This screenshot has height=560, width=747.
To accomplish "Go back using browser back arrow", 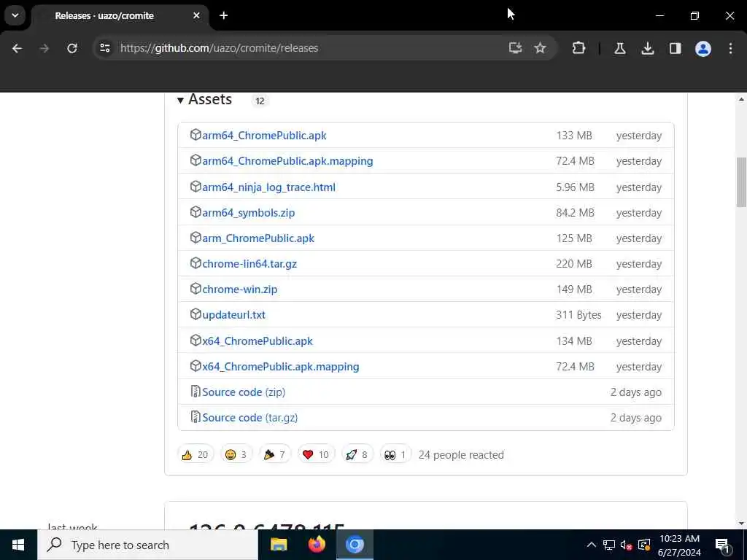I will click(x=18, y=48).
